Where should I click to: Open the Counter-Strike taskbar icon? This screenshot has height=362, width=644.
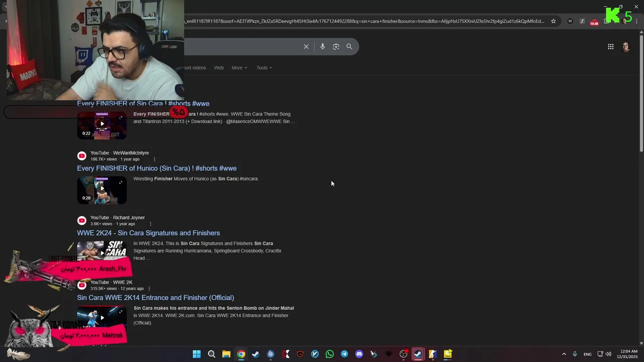433,354
